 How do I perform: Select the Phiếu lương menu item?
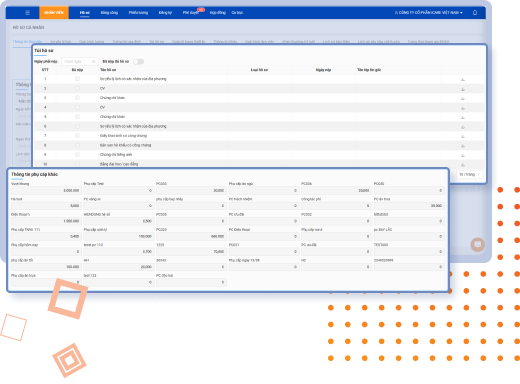138,13
